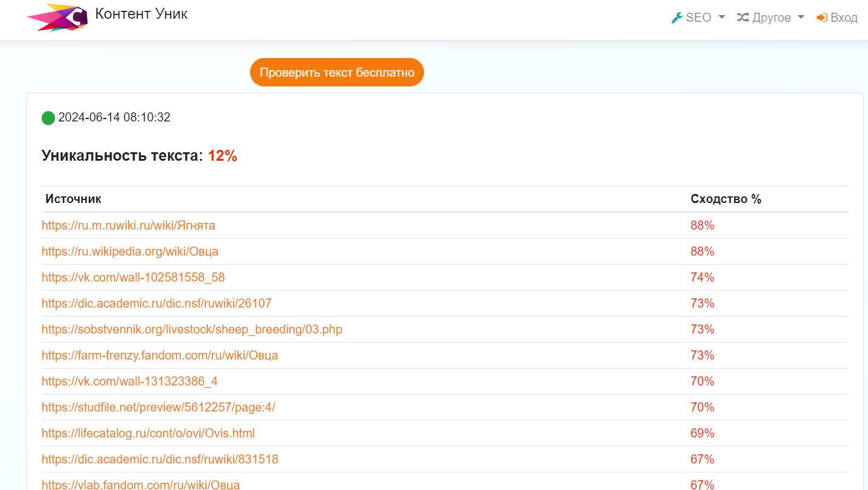868x490 pixels.
Task: Select the 70% value for studfile.net
Action: (x=702, y=407)
